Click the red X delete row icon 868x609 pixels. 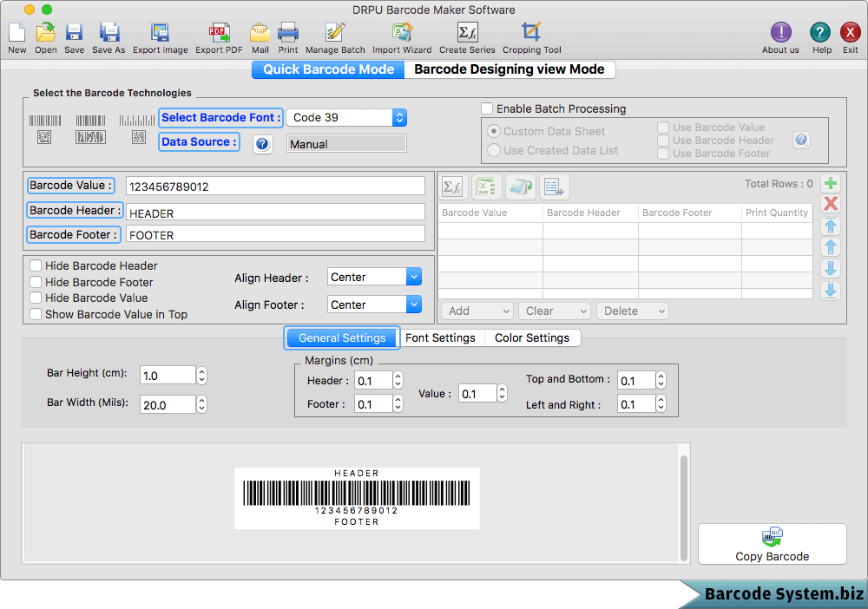[831, 204]
